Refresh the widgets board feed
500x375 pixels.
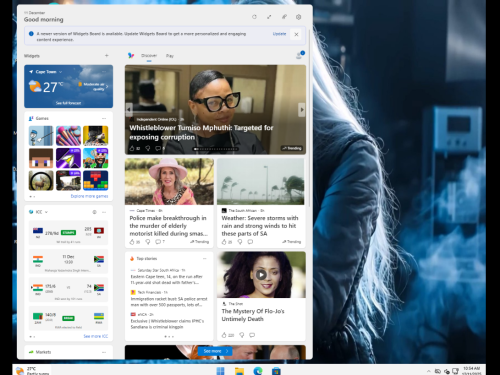[254, 17]
